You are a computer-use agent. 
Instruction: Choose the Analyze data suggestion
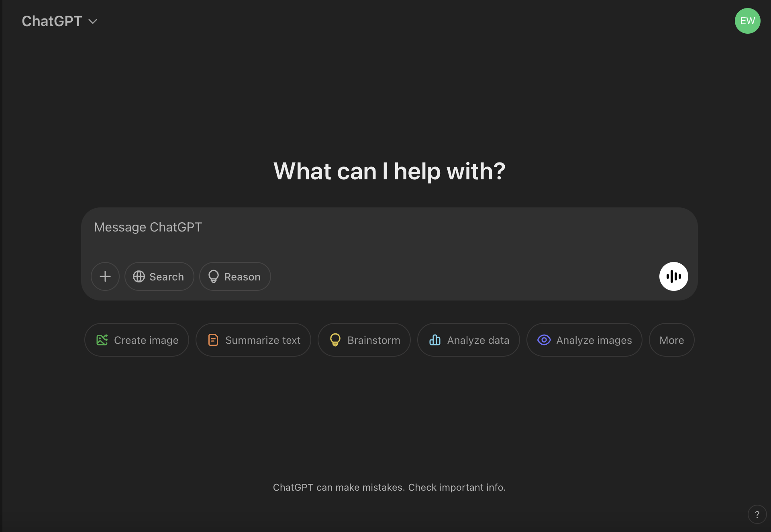tap(469, 340)
